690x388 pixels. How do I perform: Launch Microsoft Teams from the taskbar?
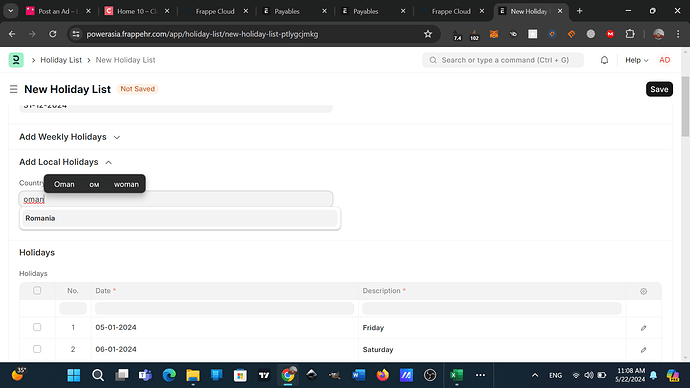(145, 375)
